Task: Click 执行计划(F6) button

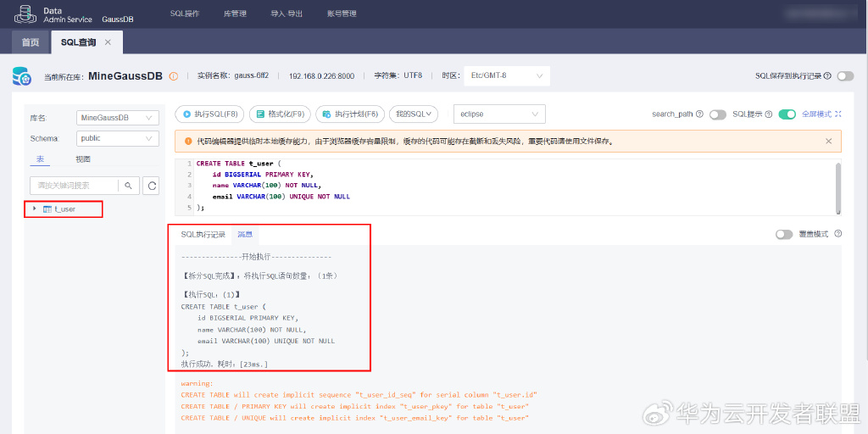Action: click(350, 114)
